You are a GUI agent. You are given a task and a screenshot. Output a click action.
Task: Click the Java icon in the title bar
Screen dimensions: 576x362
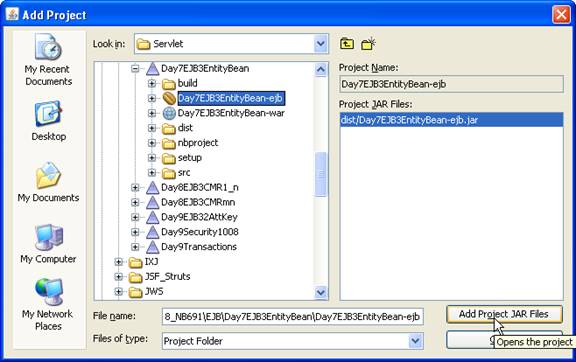(x=12, y=15)
